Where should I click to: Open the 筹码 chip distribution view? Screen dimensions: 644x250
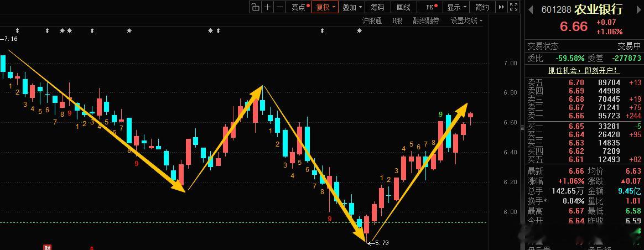(377, 7)
